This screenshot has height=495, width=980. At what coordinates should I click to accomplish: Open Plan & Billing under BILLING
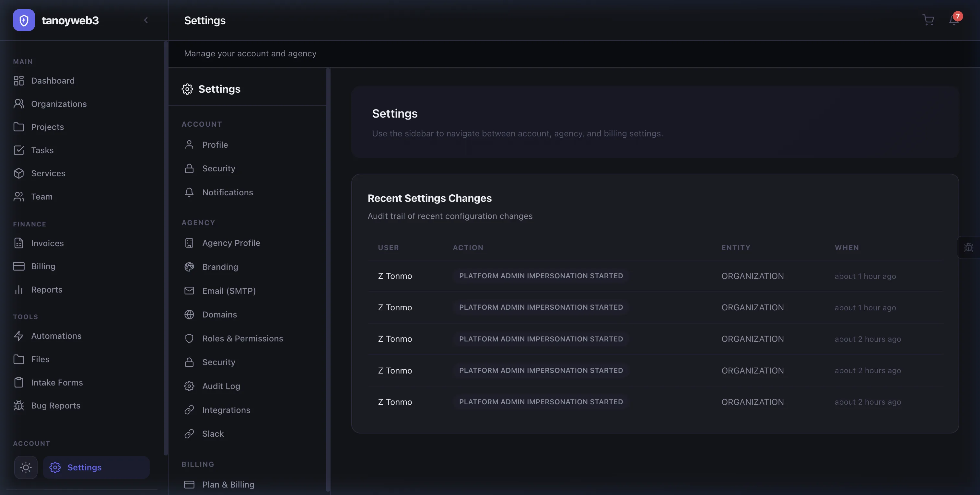(228, 484)
